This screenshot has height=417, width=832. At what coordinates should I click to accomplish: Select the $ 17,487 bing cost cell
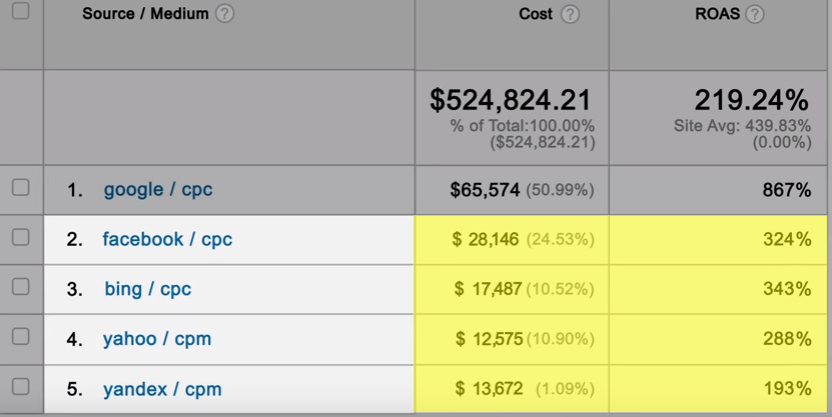click(488, 289)
